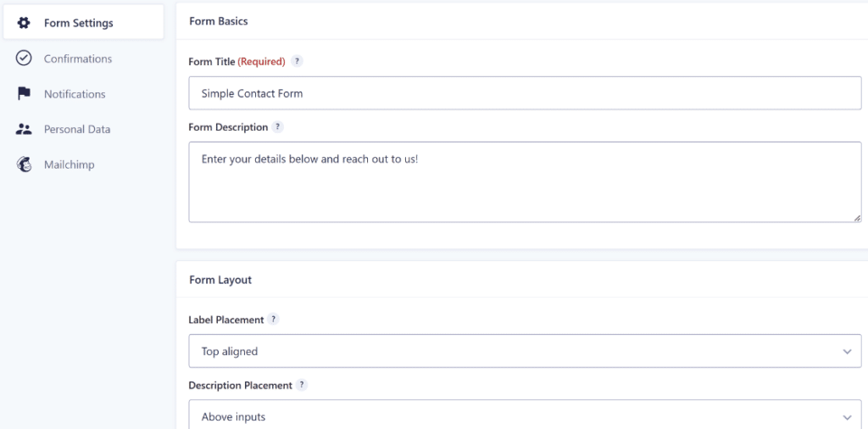Open help tooltip beside Form Title

298,61
